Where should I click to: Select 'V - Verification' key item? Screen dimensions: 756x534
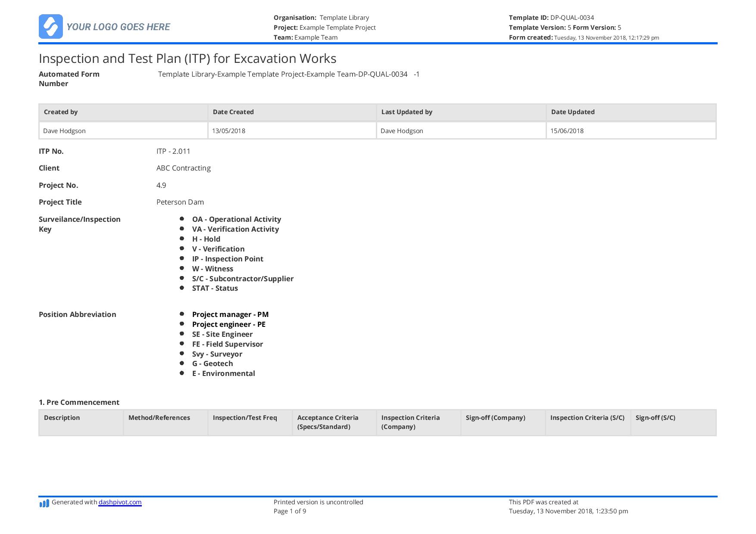pos(218,249)
